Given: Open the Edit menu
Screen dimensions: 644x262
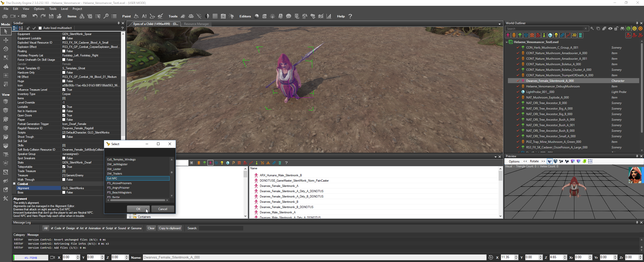Looking at the screenshot, I should 16,9.
